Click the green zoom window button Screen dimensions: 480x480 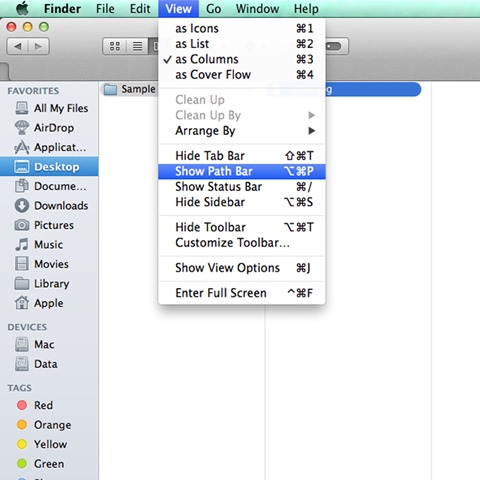(x=44, y=27)
